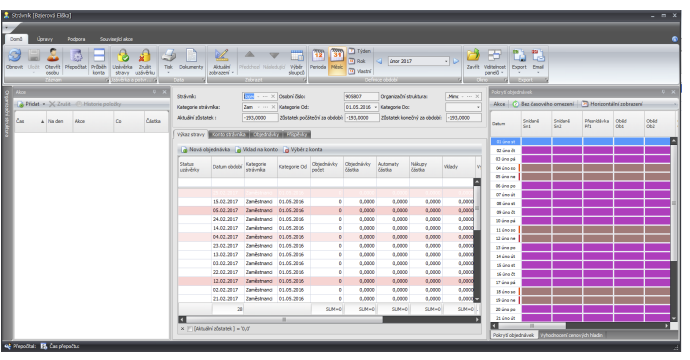Image resolution: width=690 pixels, height=360 pixels.
Task: Expand the Kategorie strávníka dropdown arrow
Action: [258, 107]
